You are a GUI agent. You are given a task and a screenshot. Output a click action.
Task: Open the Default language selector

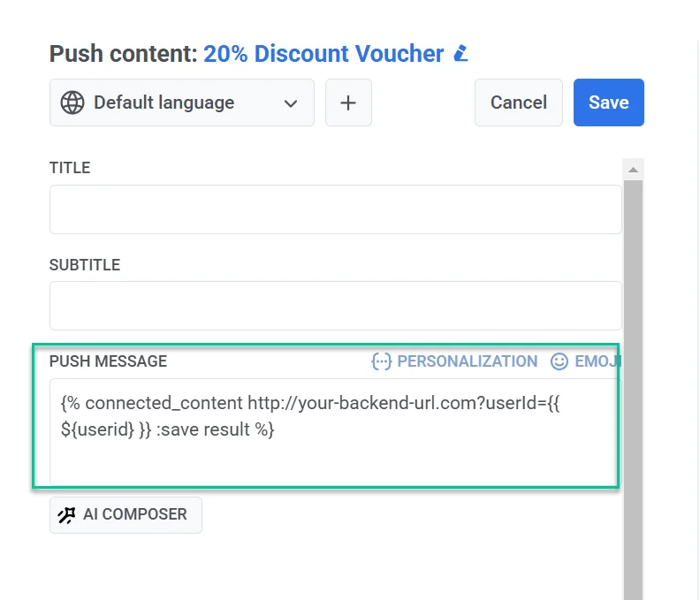point(181,103)
